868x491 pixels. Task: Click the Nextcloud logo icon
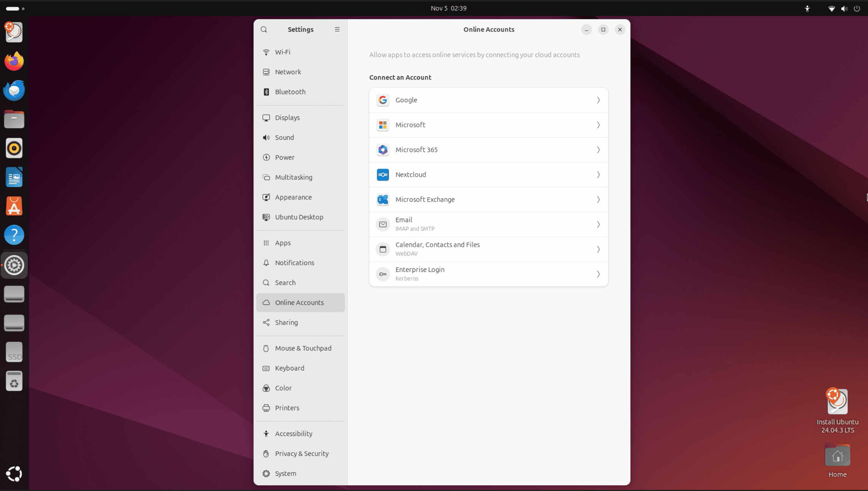click(x=382, y=175)
